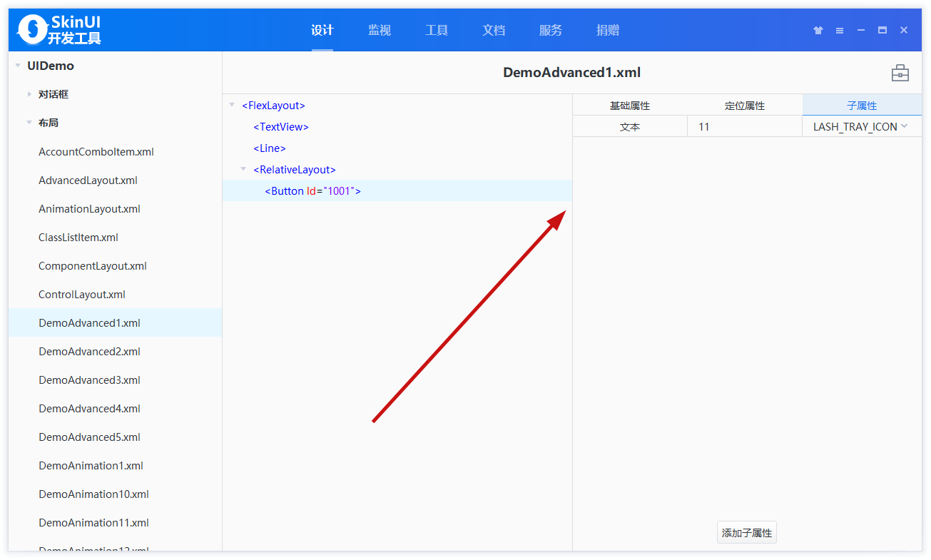The height and width of the screenshot is (560, 931).
Task: Select the 子属性 properties tab
Action: [862, 106]
